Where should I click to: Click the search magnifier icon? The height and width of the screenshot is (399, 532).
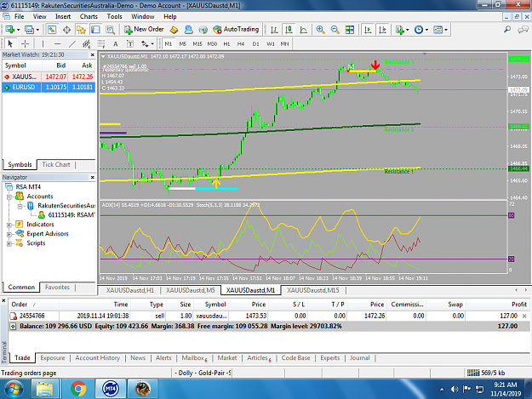coord(507,30)
